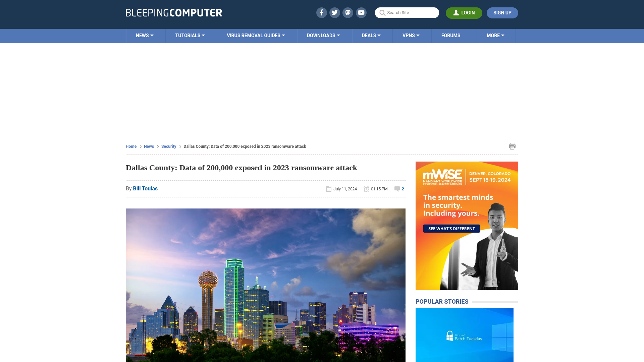Screen dimensions: 644x362
Task: Click the search magnifier icon
Action: pyautogui.click(x=382, y=13)
